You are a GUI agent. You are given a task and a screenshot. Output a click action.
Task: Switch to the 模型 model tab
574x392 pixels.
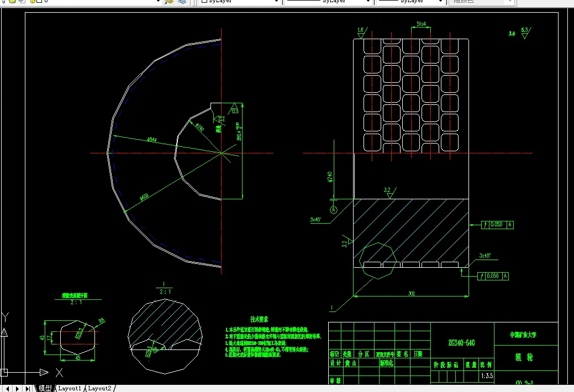[45, 388]
